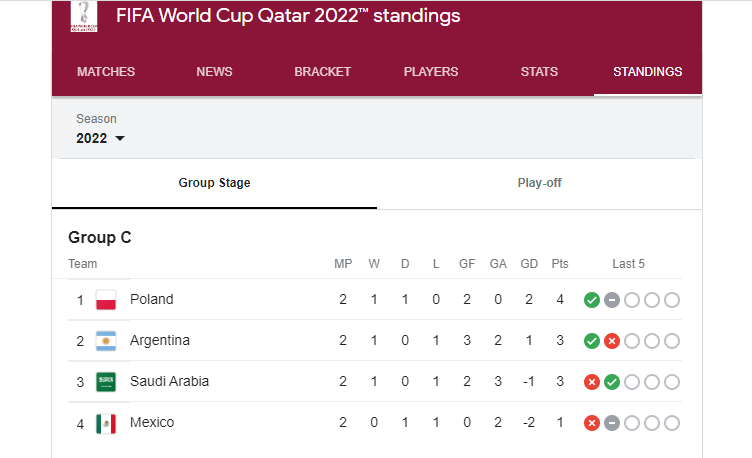Open the Matches tab
Image resolution: width=752 pixels, height=458 pixels.
106,72
